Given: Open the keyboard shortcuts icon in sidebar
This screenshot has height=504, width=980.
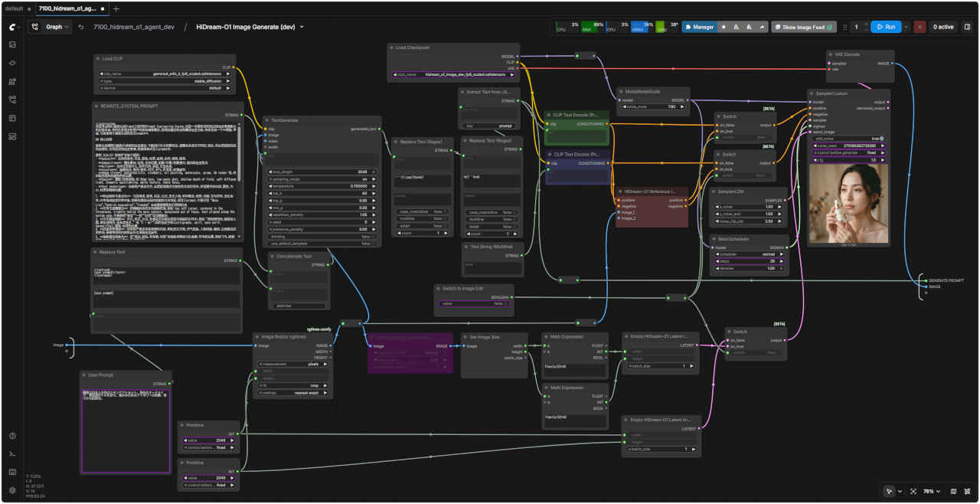Looking at the screenshot, I should [12, 473].
